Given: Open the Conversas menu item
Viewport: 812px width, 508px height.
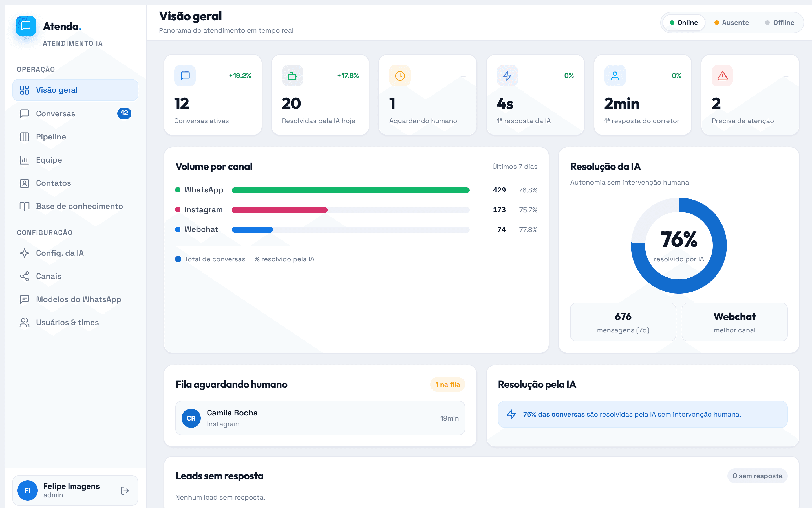Looking at the screenshot, I should coord(75,113).
